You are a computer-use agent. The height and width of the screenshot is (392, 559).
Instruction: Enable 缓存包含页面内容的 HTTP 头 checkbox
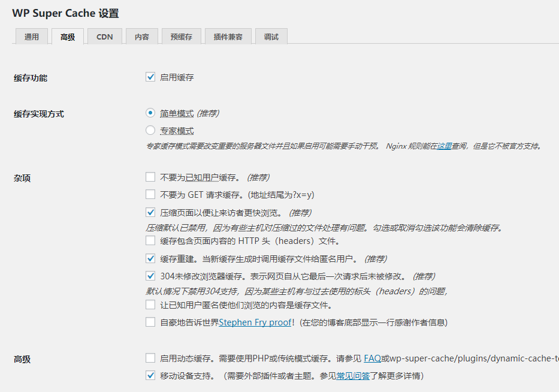150,241
